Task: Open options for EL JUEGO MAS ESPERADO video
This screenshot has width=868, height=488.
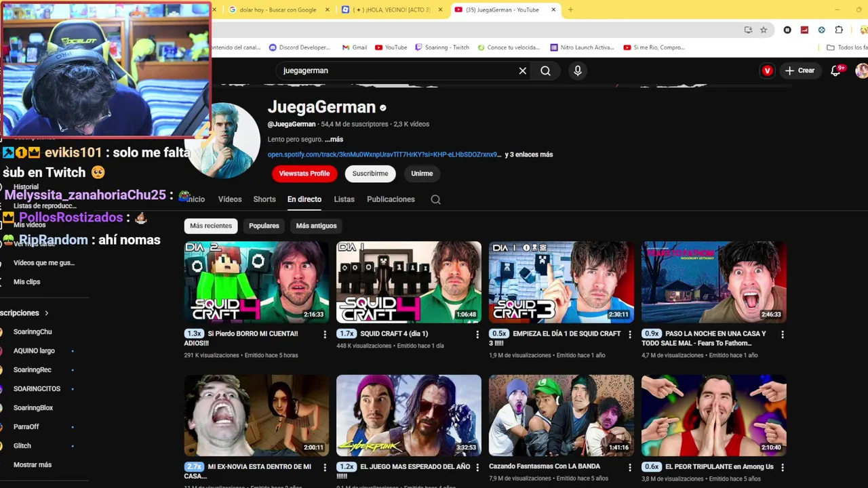Action: pos(477,467)
